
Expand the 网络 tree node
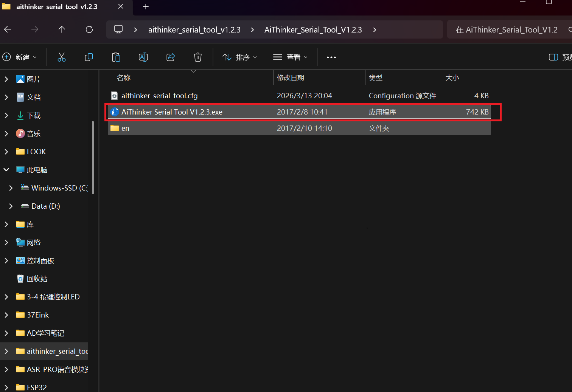pos(6,242)
